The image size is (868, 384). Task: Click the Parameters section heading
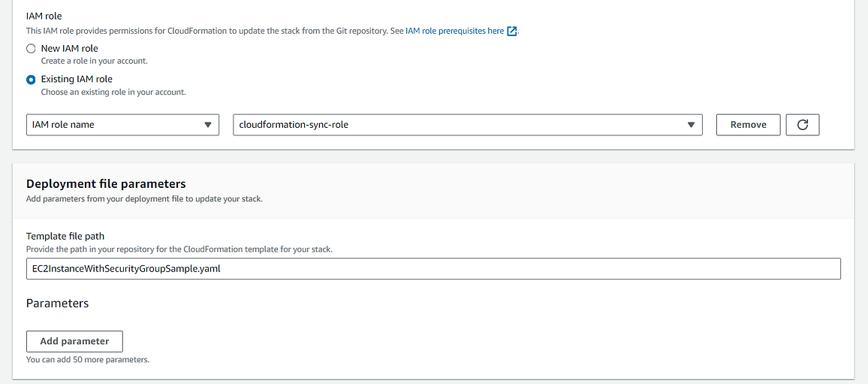pos(58,303)
